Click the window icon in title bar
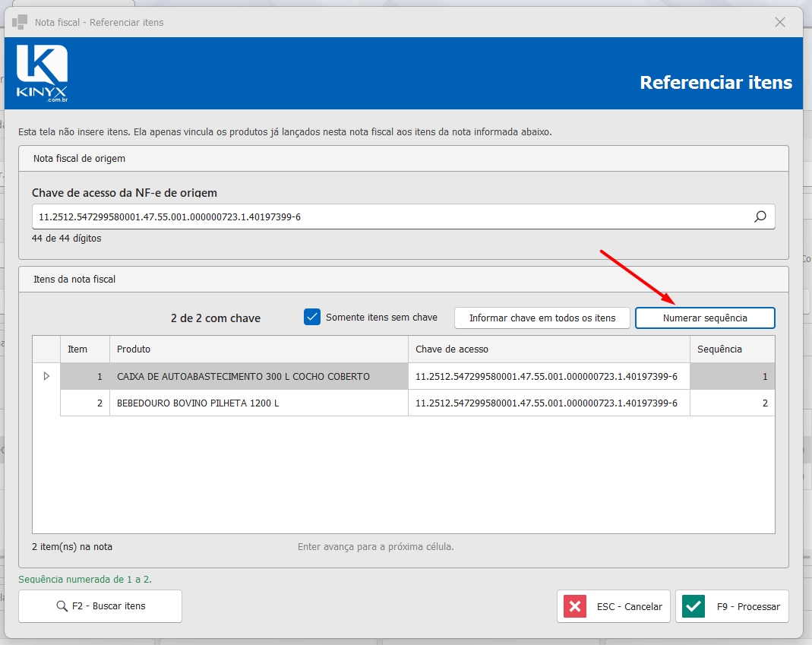 20,22
